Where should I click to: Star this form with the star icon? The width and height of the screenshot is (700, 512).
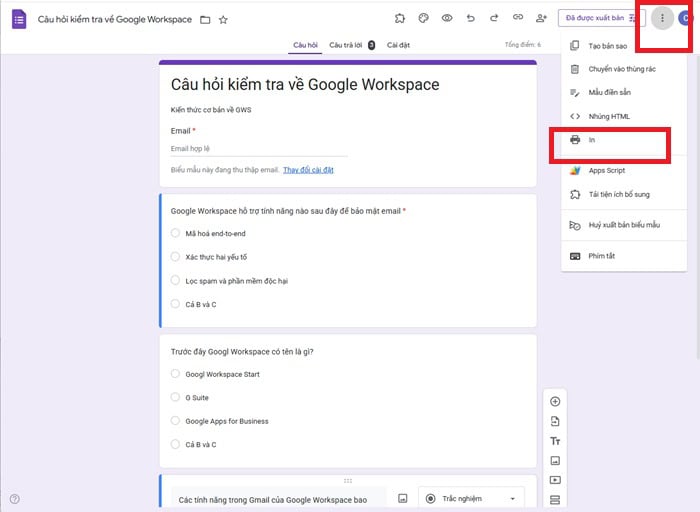[223, 19]
